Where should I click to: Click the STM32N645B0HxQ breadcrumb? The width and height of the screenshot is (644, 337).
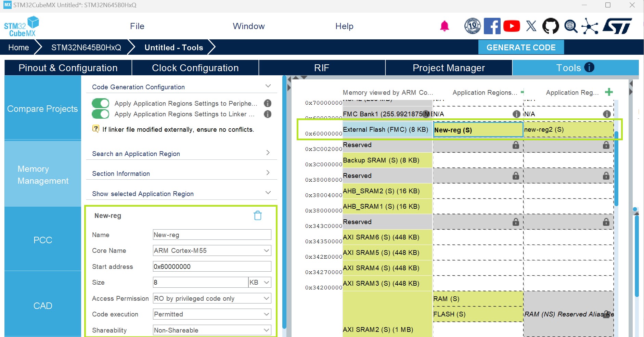click(x=86, y=47)
